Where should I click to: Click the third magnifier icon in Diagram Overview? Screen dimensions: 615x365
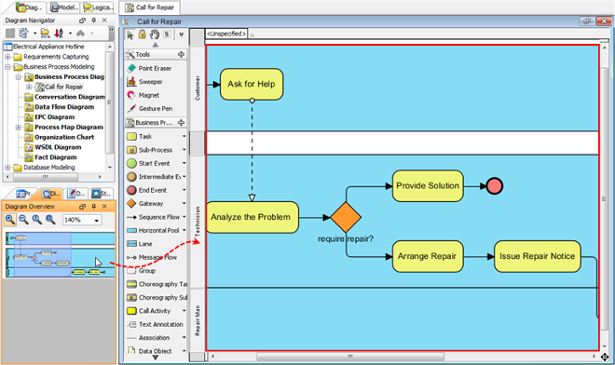click(37, 220)
